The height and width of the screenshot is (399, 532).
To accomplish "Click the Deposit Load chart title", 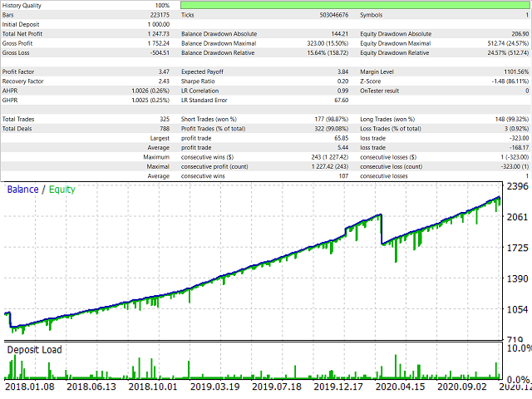I will coord(34,349).
